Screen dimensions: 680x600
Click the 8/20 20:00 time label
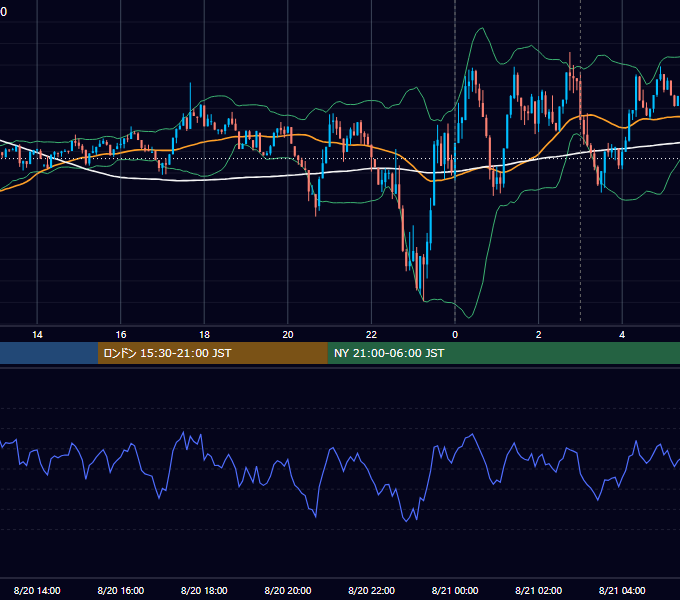coord(288,590)
